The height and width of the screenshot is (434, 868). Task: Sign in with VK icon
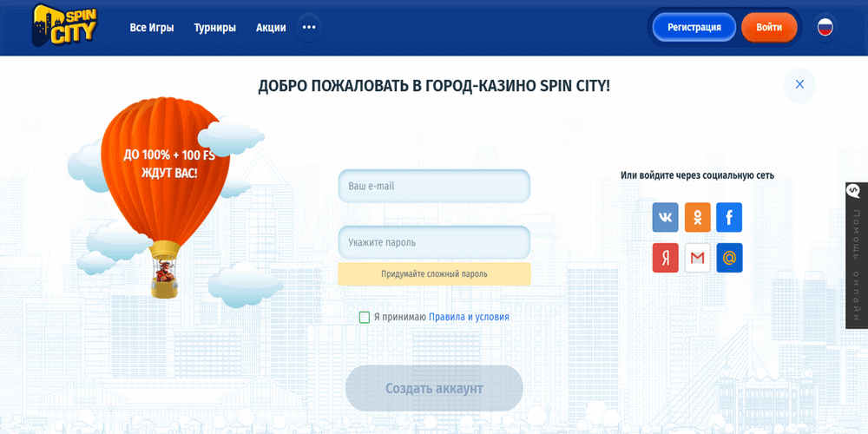665,217
